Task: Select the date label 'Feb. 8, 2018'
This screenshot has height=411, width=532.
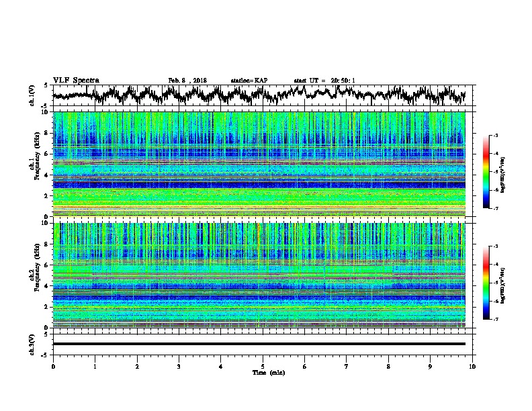Action: click(x=187, y=81)
